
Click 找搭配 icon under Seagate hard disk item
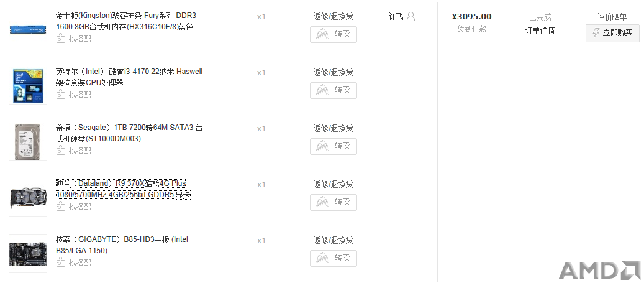[x=61, y=151]
